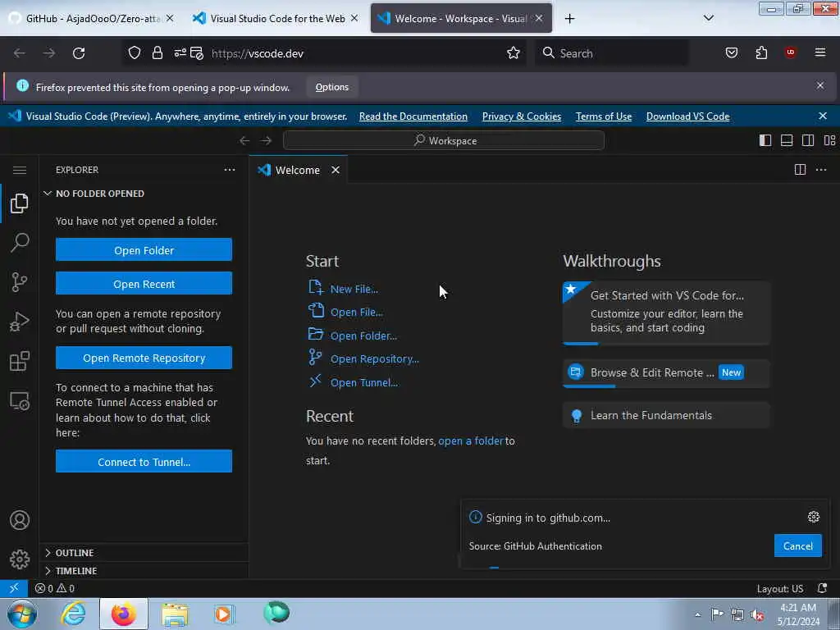Open the Terms of Use link

click(604, 116)
